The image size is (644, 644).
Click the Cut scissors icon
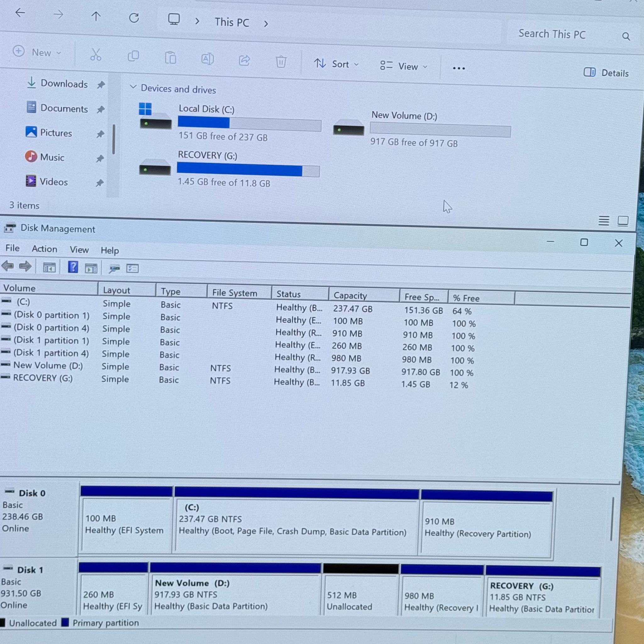[x=96, y=55]
